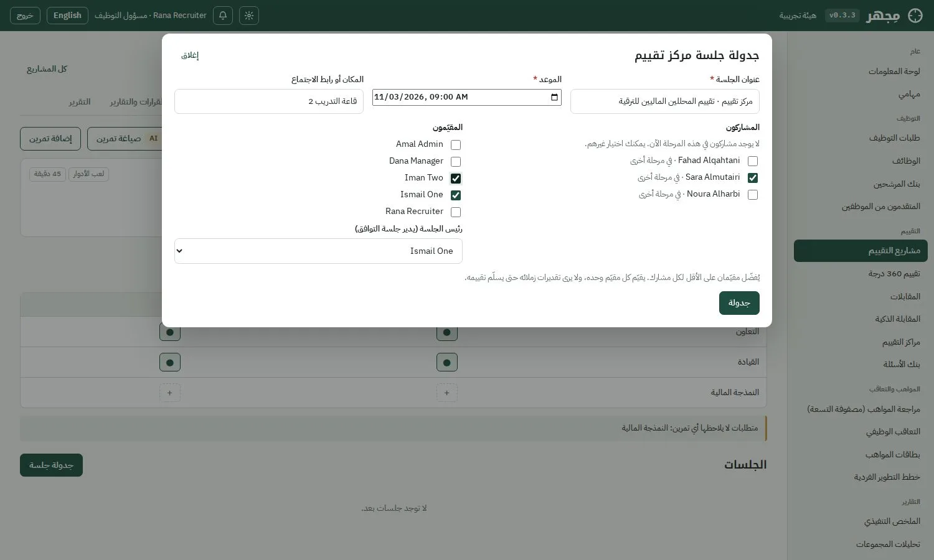Image resolution: width=934 pixels, height=560 pixels.
Task: Click the session title input field
Action: pos(665,101)
